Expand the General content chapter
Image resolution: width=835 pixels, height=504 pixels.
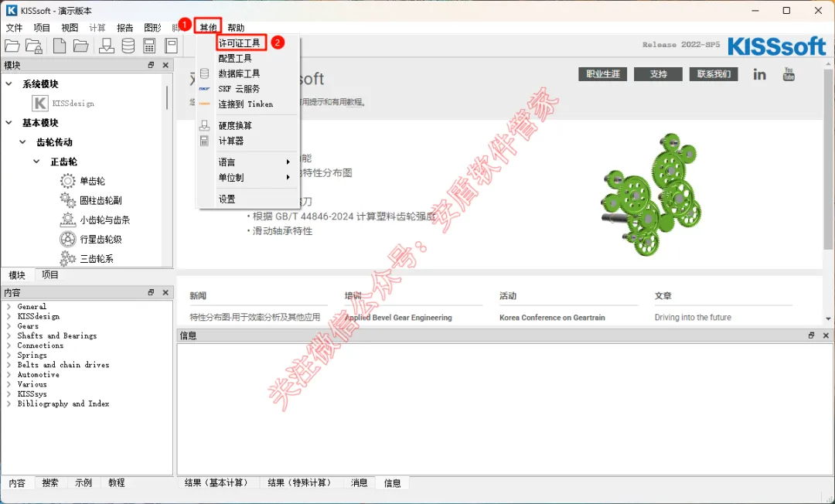9,307
